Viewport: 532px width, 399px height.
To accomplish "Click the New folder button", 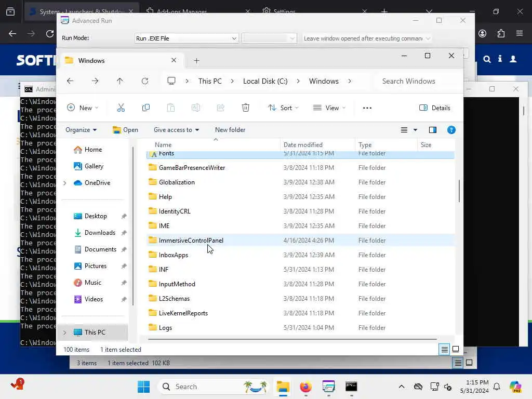I will pos(230,130).
